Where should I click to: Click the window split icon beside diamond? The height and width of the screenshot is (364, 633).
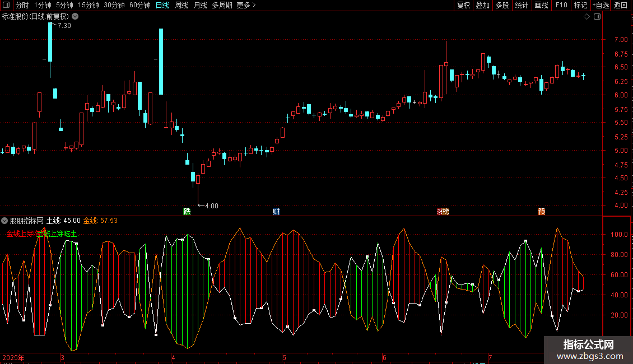coord(597,17)
